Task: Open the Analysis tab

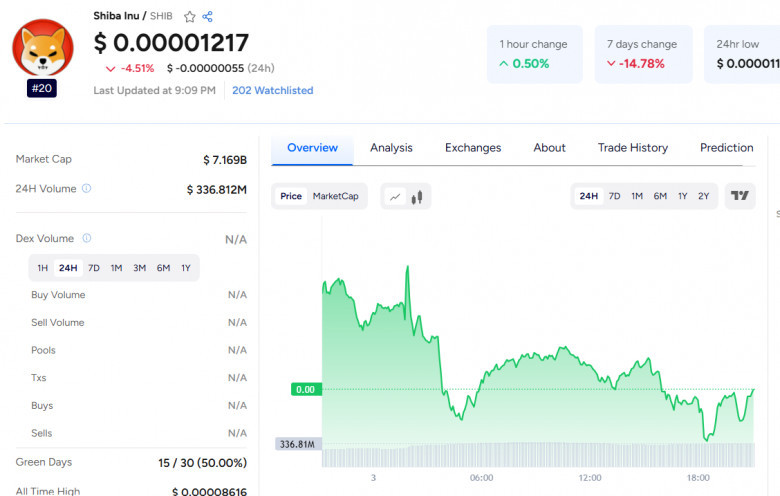Action: click(391, 148)
